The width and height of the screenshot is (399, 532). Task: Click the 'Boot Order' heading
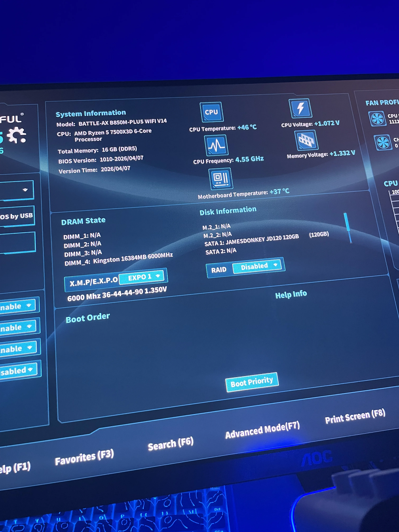[x=88, y=318]
